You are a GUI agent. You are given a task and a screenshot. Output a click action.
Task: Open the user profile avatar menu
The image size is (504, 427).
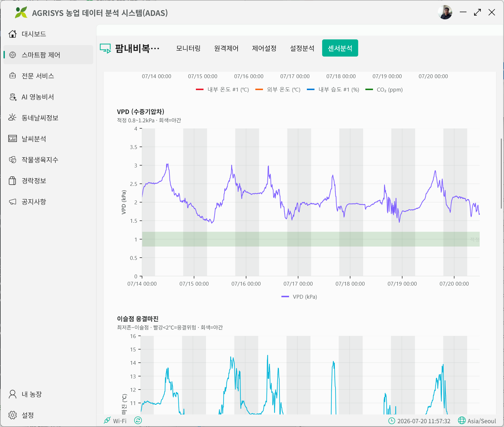click(445, 12)
